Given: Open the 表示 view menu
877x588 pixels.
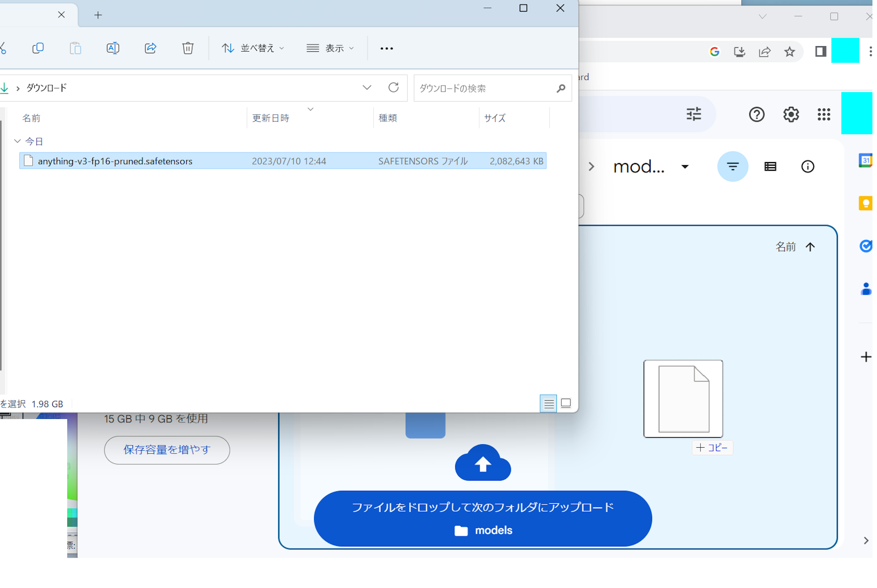Looking at the screenshot, I should coord(330,48).
